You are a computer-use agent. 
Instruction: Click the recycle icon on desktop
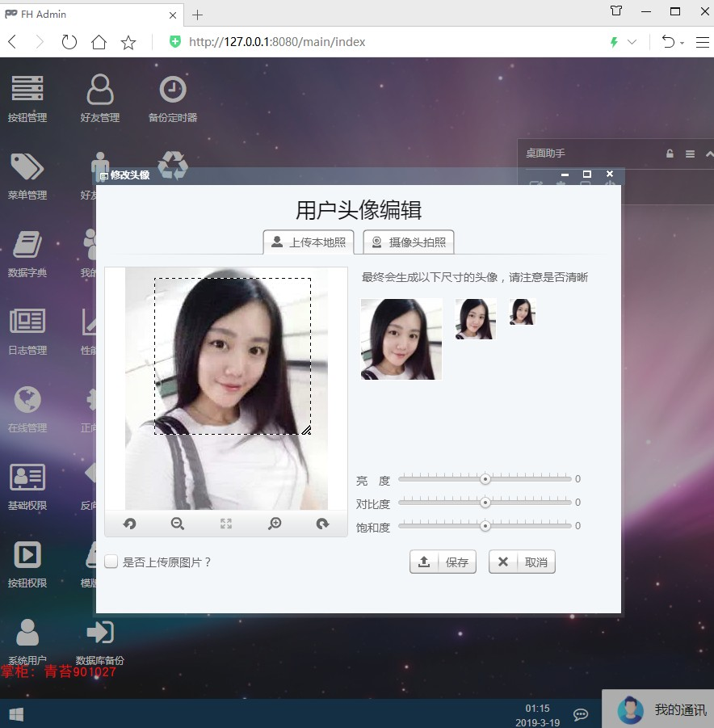pyautogui.click(x=173, y=165)
